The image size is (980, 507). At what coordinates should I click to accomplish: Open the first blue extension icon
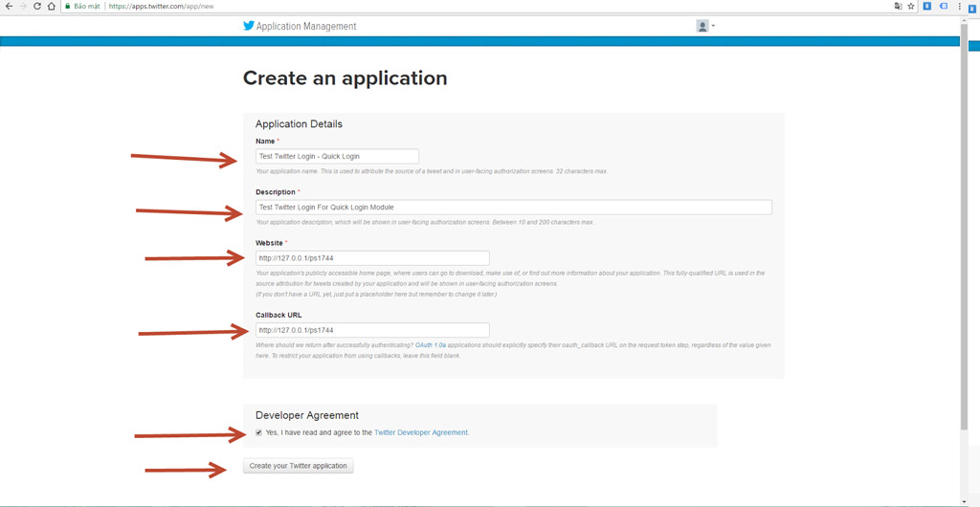(x=927, y=7)
